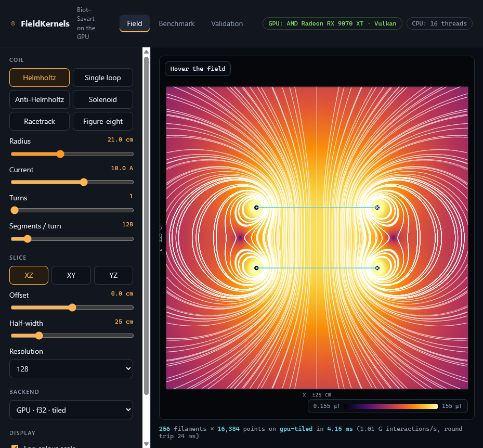Click the "±25 cm" x-axis label
The width and height of the screenshot is (483, 448).
click(322, 394)
